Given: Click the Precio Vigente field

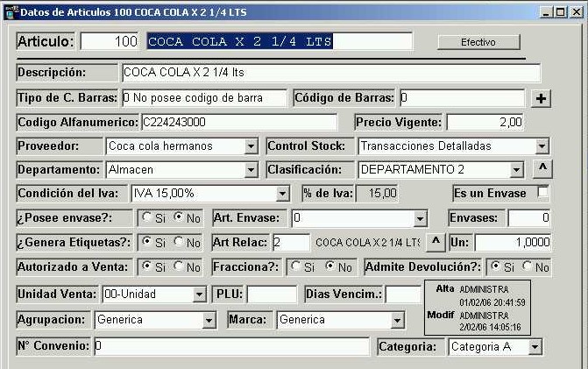Looking at the screenshot, I should (x=485, y=123).
